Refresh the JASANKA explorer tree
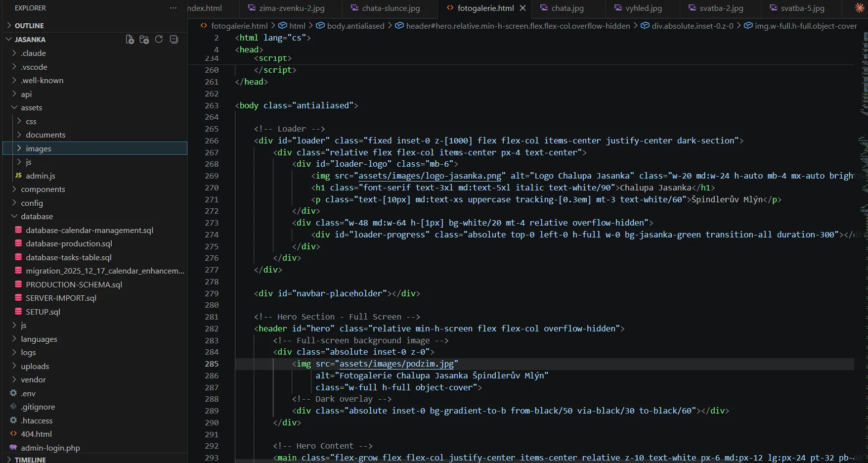This screenshot has height=463, width=868. coord(159,40)
